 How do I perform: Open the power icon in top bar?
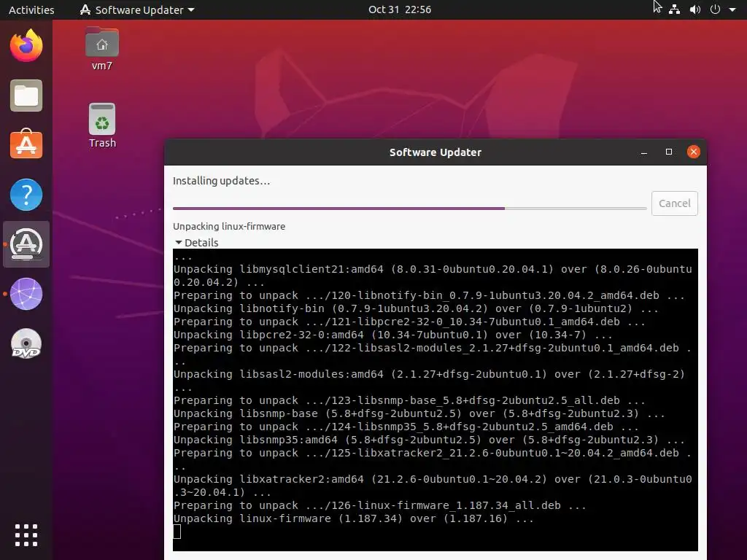[715, 9]
